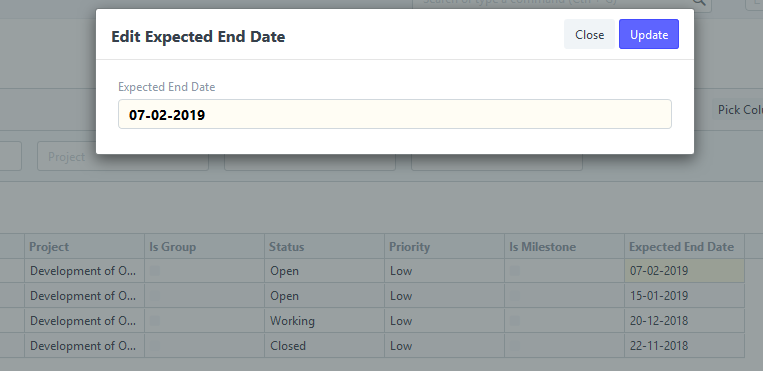Click the 20-12-2018 date cell

click(685, 321)
